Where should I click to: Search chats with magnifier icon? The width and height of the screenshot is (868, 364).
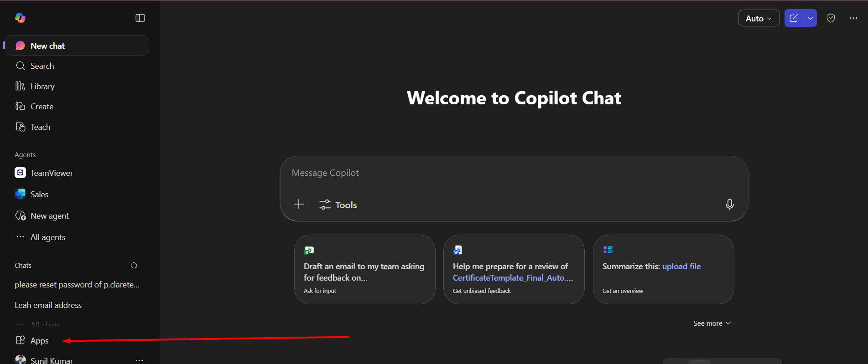pyautogui.click(x=134, y=266)
